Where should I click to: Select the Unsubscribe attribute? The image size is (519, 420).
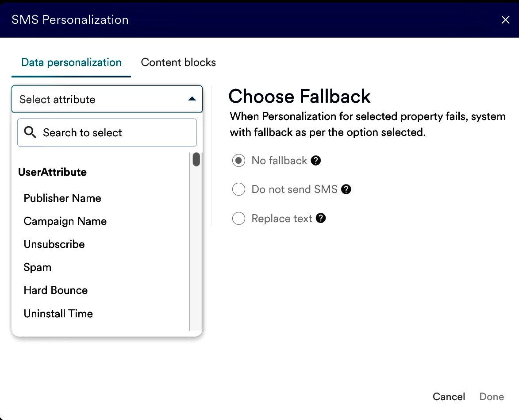[x=54, y=244]
